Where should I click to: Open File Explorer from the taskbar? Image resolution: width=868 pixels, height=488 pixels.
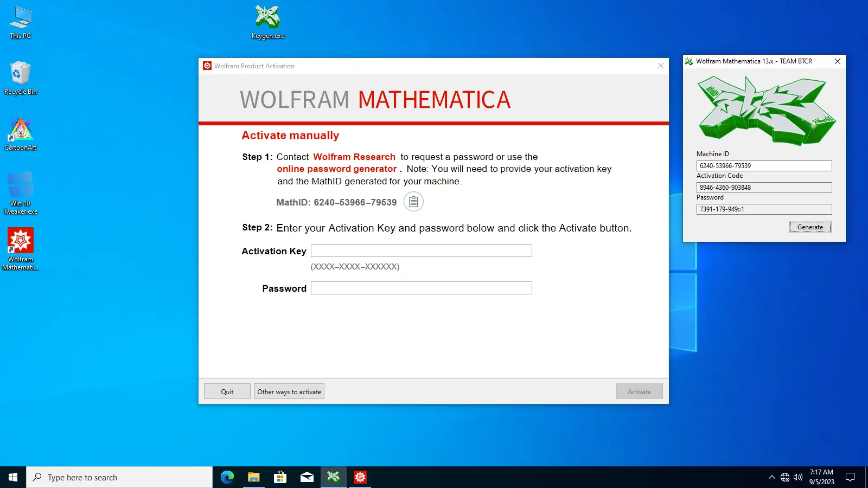pyautogui.click(x=254, y=477)
